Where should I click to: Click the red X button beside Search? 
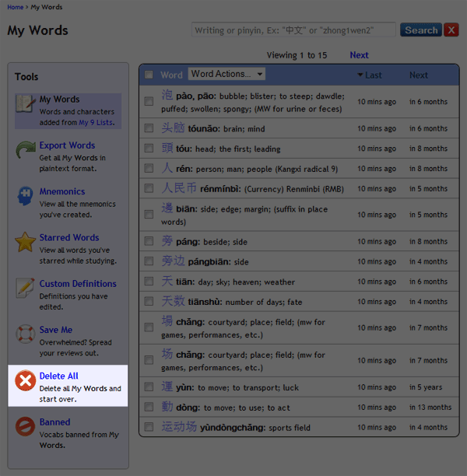coord(451,30)
